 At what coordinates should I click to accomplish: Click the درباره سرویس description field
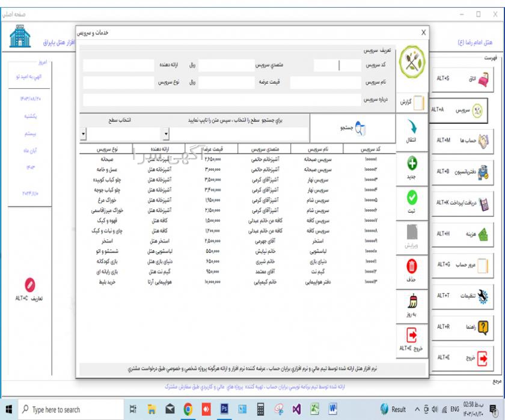click(x=221, y=100)
